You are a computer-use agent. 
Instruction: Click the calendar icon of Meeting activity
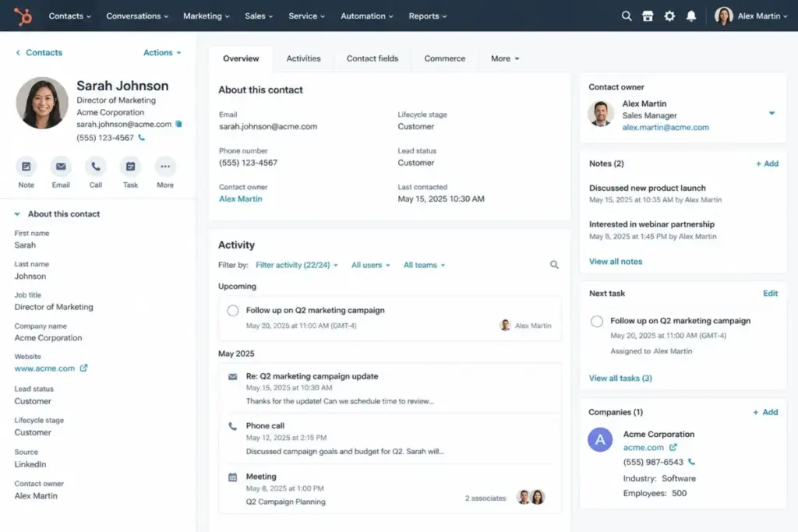pos(232,477)
